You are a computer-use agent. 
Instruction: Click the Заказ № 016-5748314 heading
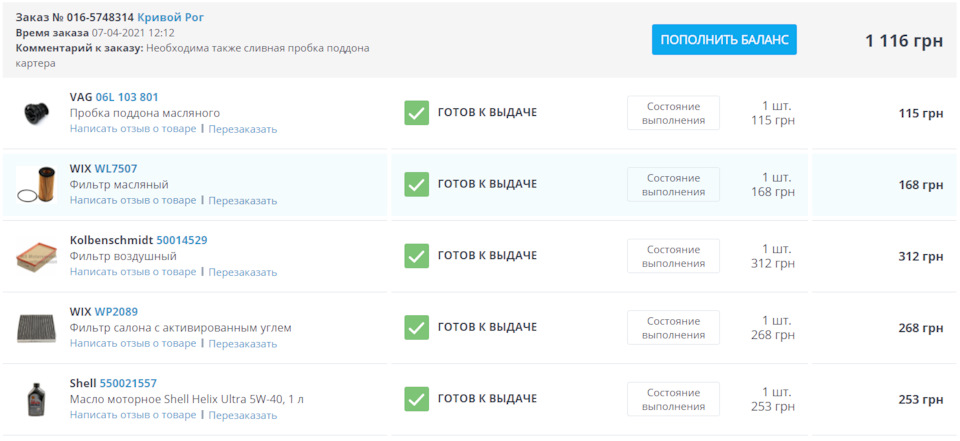(75, 17)
